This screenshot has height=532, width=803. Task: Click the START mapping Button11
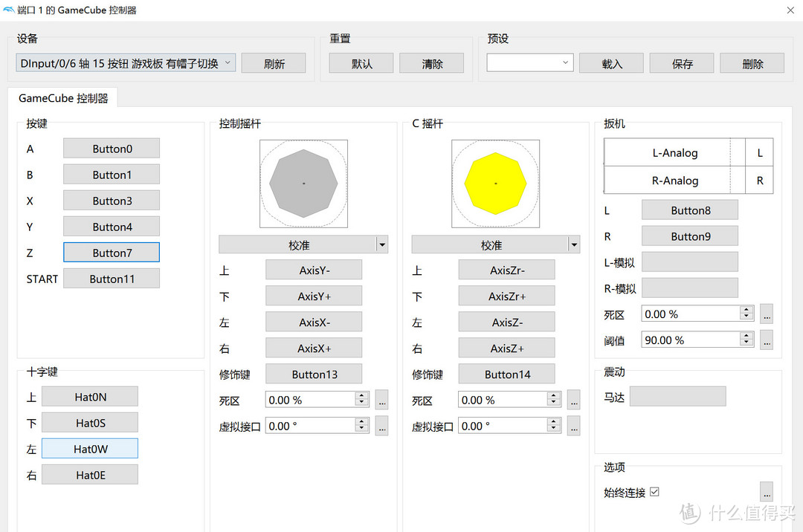(112, 279)
